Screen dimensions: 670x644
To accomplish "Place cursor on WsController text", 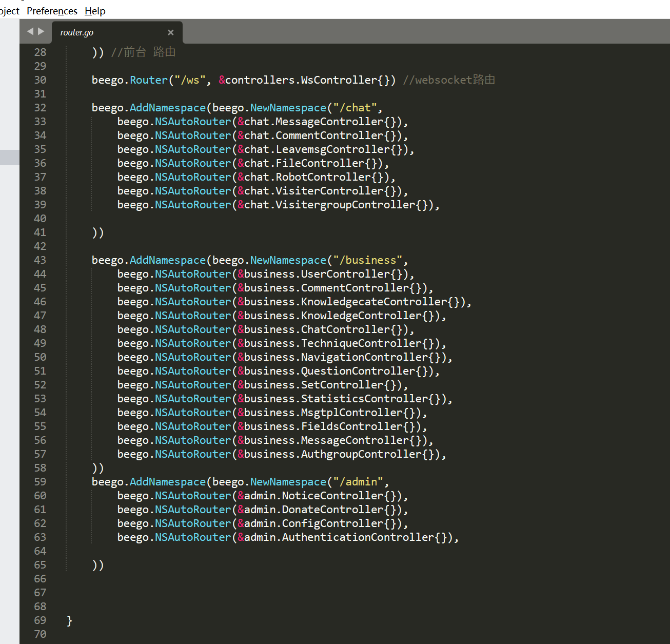I will [x=339, y=80].
